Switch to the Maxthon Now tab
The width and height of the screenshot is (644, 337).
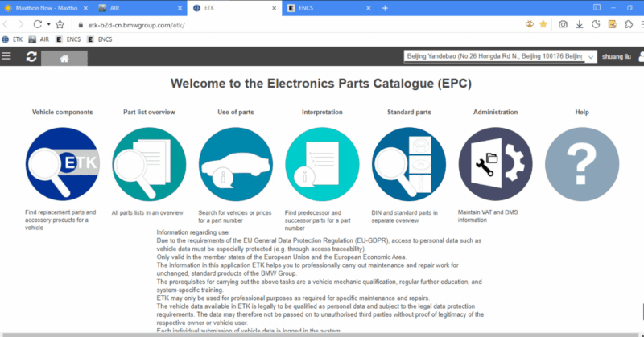pyautogui.click(x=47, y=8)
